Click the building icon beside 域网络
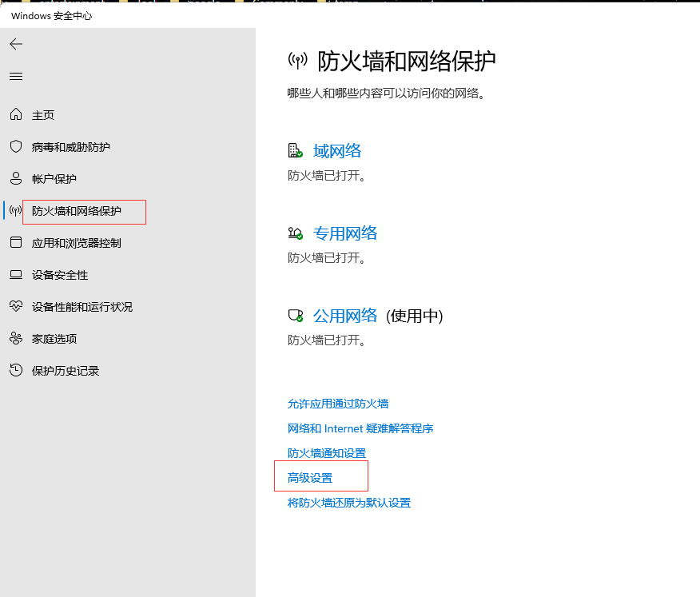The image size is (700, 597). pos(295,150)
